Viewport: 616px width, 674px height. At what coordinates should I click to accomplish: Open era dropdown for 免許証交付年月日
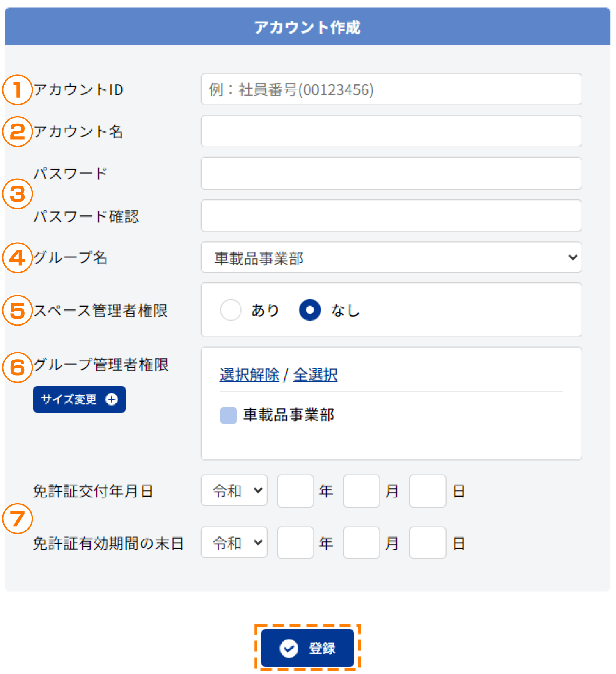pyautogui.click(x=234, y=491)
